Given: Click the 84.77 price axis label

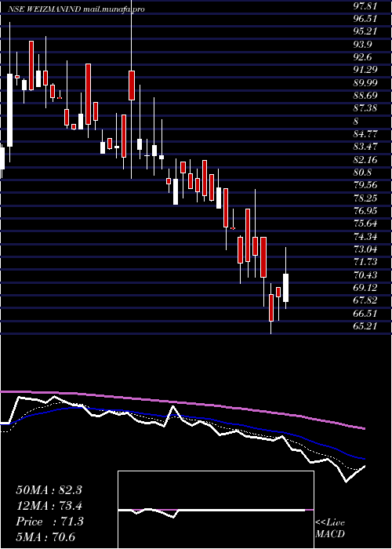Looking at the screenshot, I should [365, 134].
